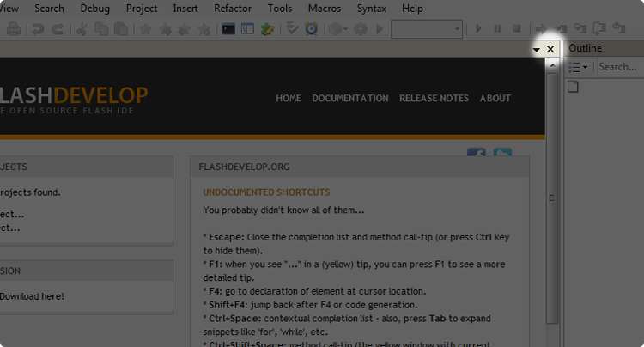The width and height of the screenshot is (644, 347).
Task: Close the current document tab with X
Action: coord(550,50)
